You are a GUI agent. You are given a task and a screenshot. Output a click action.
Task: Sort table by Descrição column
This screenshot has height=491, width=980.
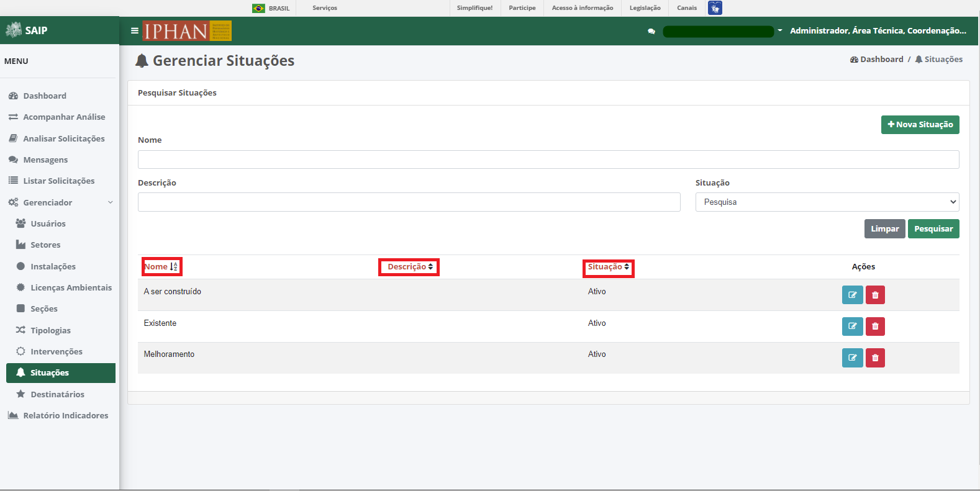(409, 267)
